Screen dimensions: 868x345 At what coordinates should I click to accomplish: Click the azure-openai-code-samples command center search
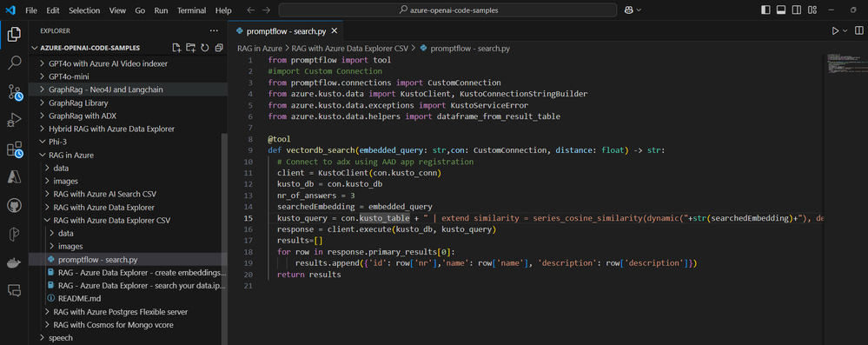point(447,10)
